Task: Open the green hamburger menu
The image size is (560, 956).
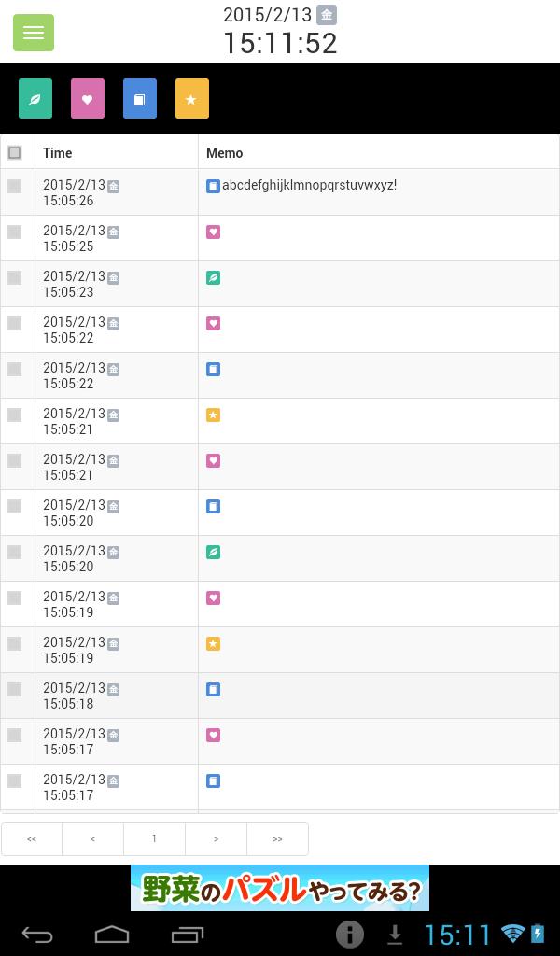Action: [x=34, y=33]
